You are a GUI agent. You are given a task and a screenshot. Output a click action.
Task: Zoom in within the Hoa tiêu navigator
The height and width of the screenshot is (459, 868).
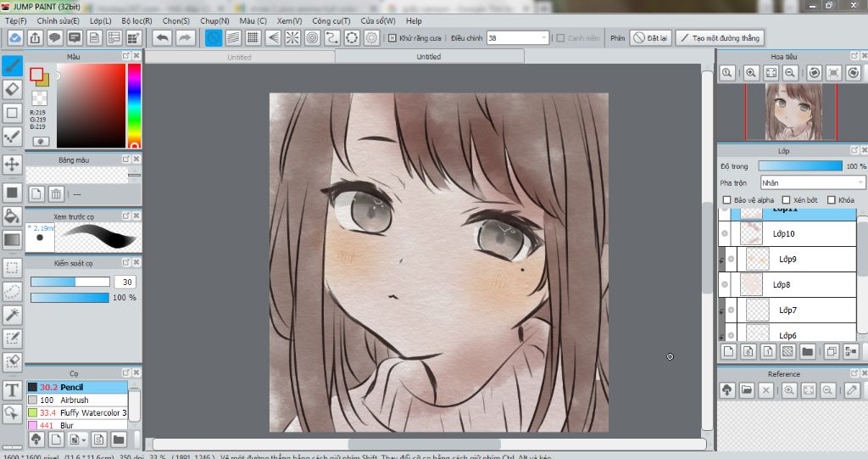751,73
